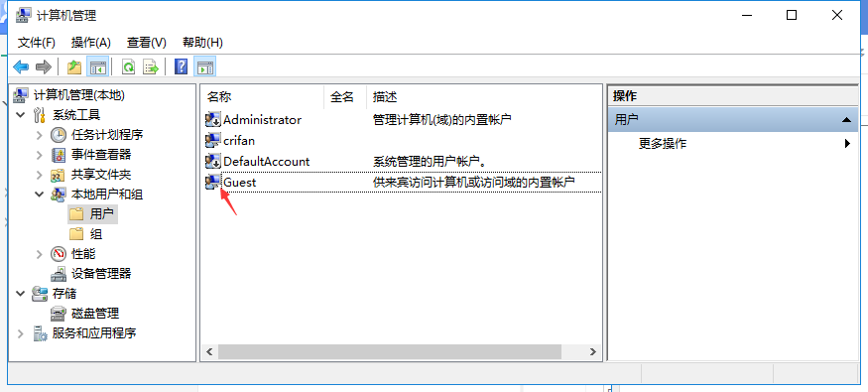The width and height of the screenshot is (868, 392).
Task: Collapse the 系统工具 tree node
Action: (21, 115)
